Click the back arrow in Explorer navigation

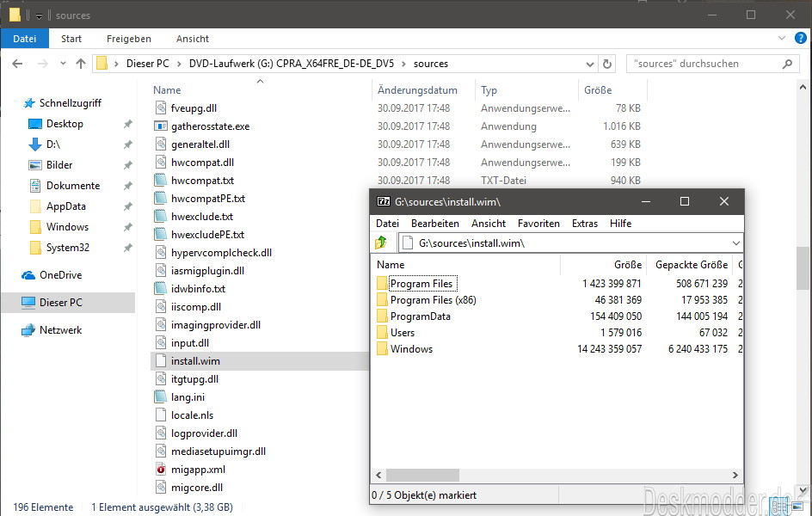(x=17, y=64)
